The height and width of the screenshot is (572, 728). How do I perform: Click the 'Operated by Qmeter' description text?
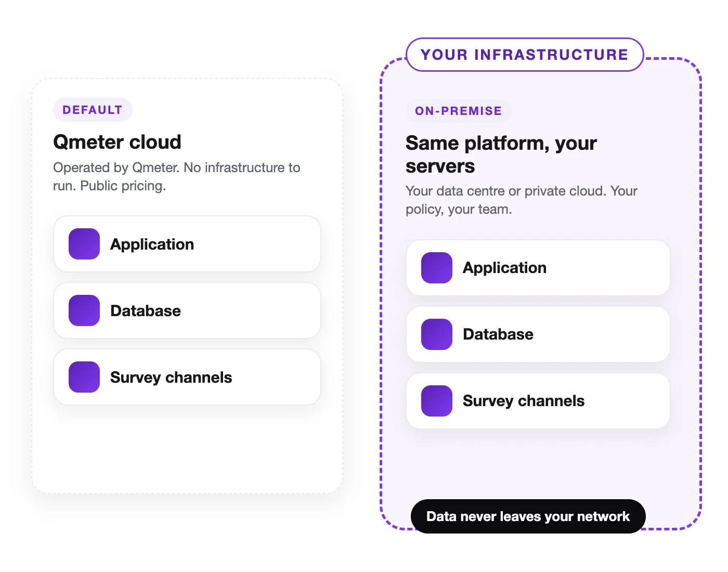(177, 176)
